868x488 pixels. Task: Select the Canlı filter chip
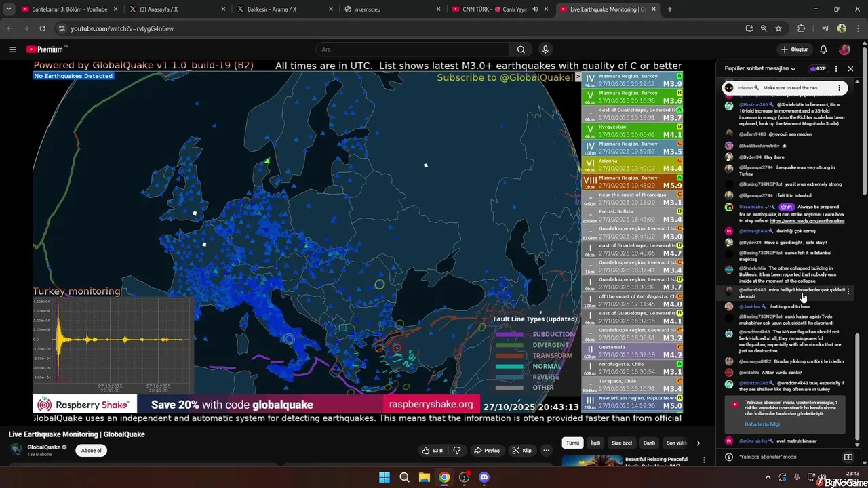(x=649, y=443)
